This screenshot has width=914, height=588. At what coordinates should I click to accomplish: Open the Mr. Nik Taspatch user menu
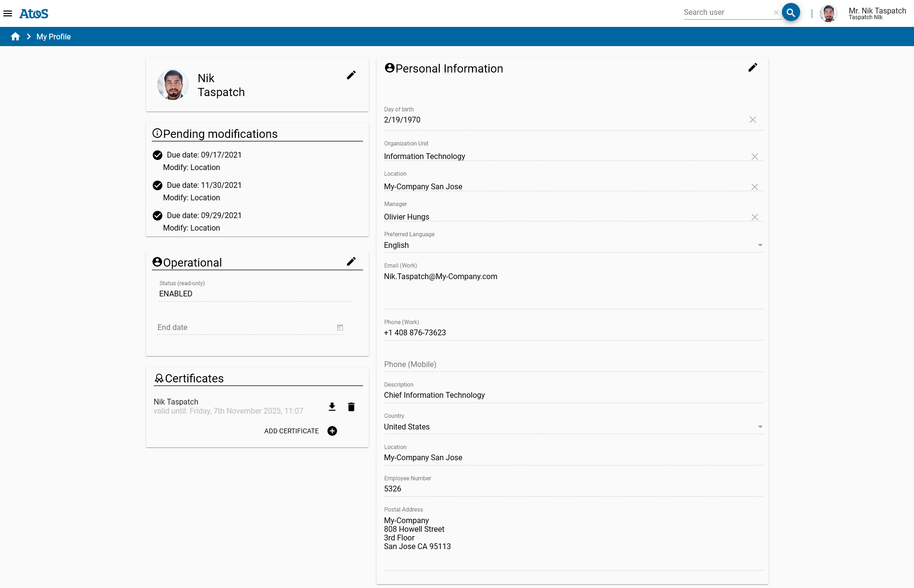click(877, 13)
